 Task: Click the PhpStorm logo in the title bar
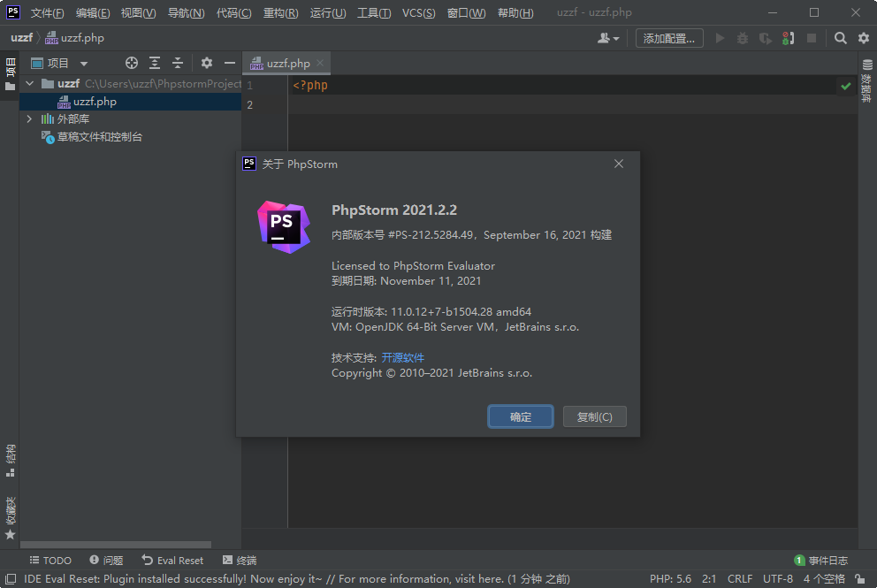coord(13,12)
